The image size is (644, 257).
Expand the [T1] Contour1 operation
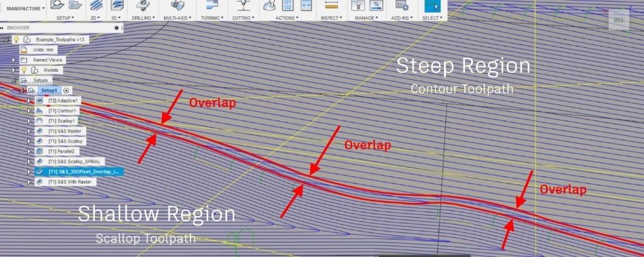point(29,111)
